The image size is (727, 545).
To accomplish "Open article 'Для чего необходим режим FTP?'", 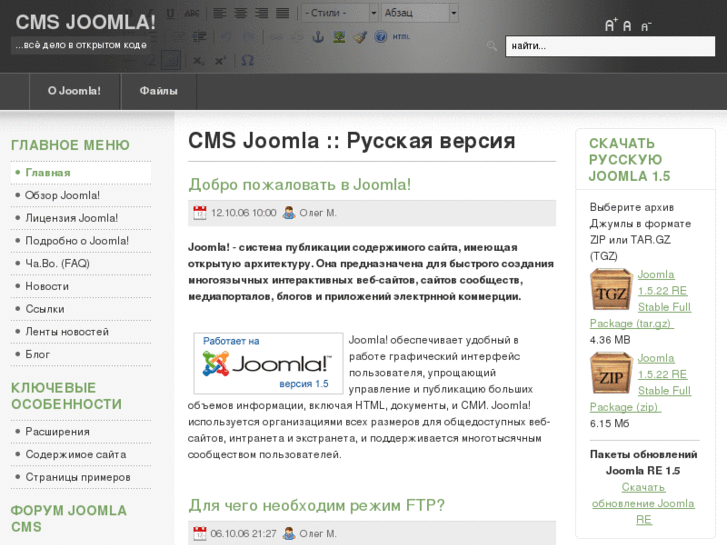I will 317,505.
